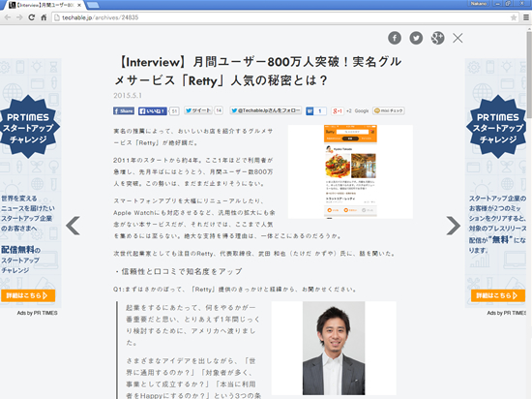Click the ツイート tweet button
The image size is (532, 399).
click(198, 110)
